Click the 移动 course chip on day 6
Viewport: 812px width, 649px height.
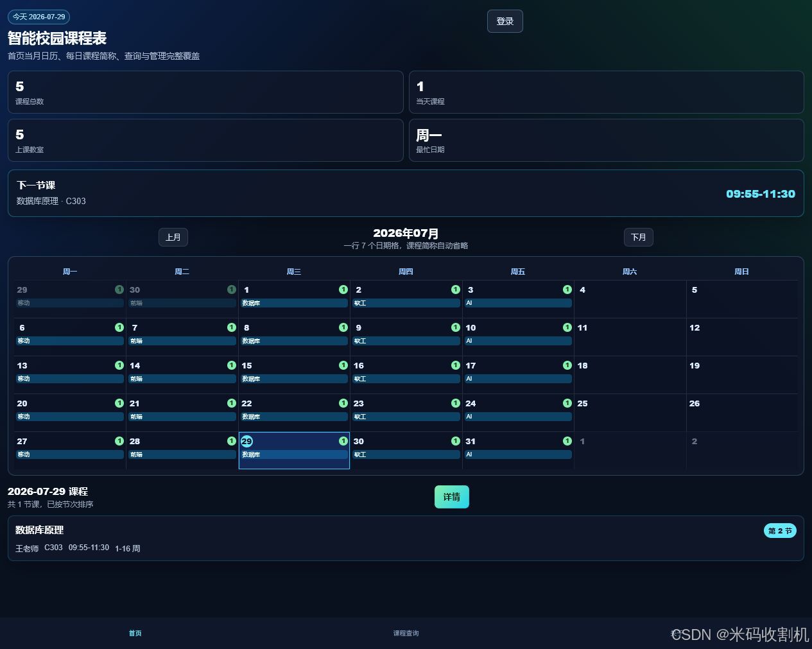[70, 341]
